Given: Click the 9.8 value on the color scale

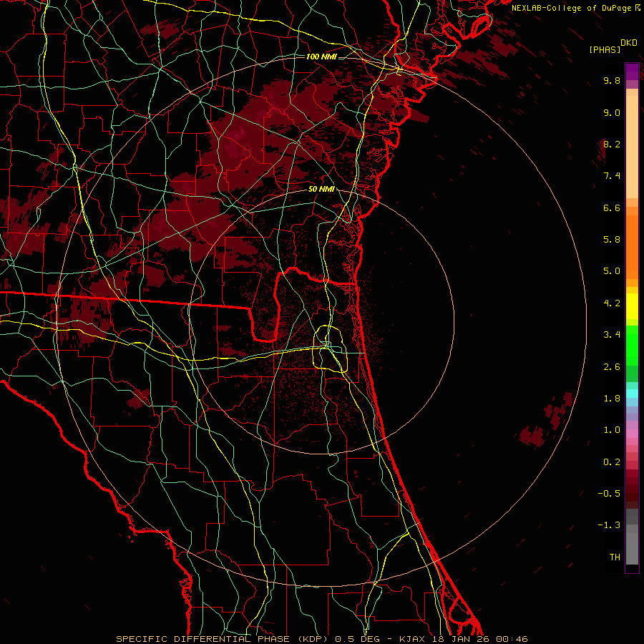Looking at the screenshot, I should 612,80.
